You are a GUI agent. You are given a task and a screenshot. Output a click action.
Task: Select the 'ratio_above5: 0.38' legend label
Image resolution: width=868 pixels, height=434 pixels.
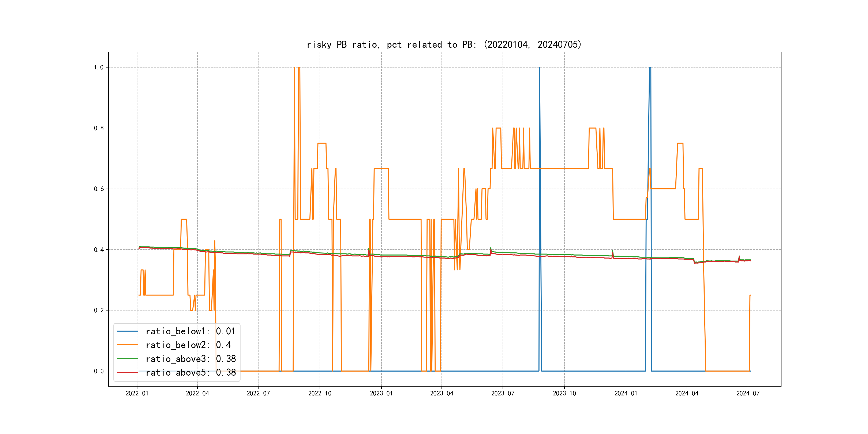[190, 372]
